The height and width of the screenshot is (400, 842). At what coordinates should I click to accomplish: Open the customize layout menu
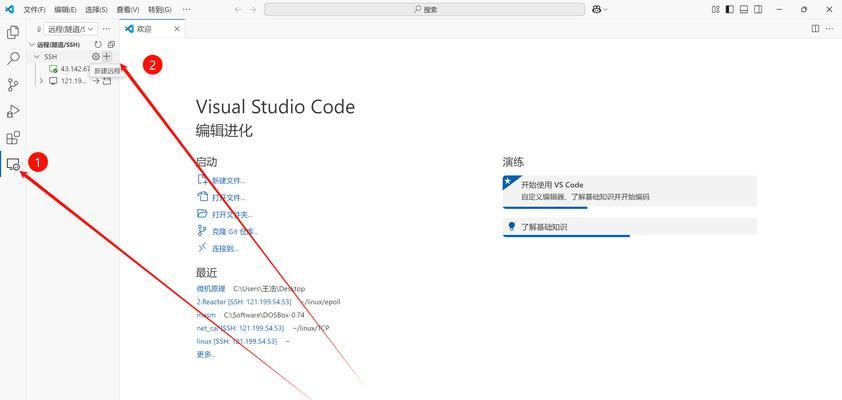click(715, 9)
